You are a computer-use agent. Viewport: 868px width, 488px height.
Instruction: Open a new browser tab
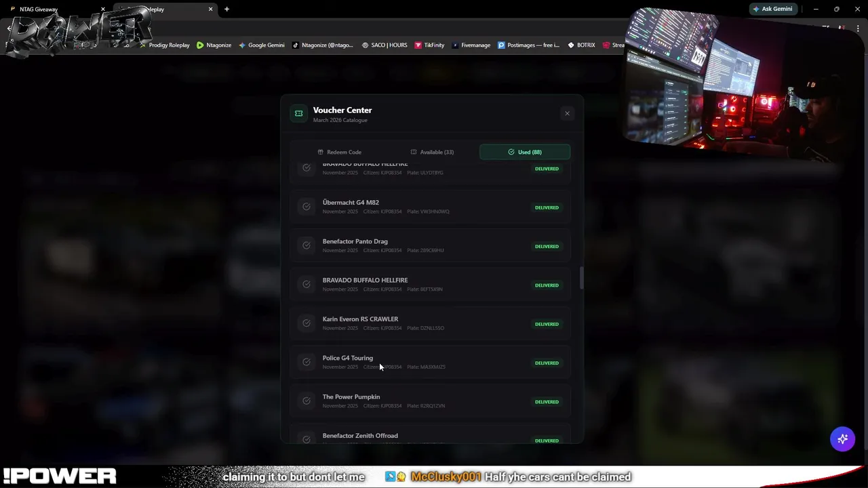point(226,9)
